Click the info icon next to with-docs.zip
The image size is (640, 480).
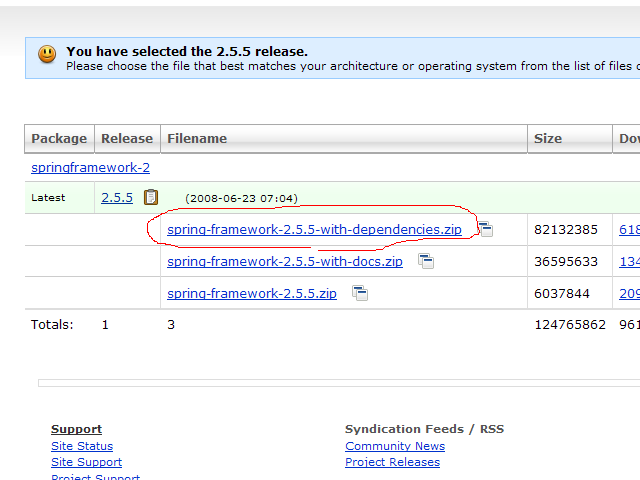point(426,261)
